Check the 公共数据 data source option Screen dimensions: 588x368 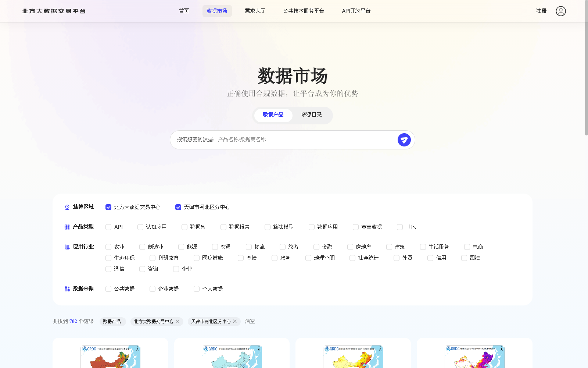(108, 289)
